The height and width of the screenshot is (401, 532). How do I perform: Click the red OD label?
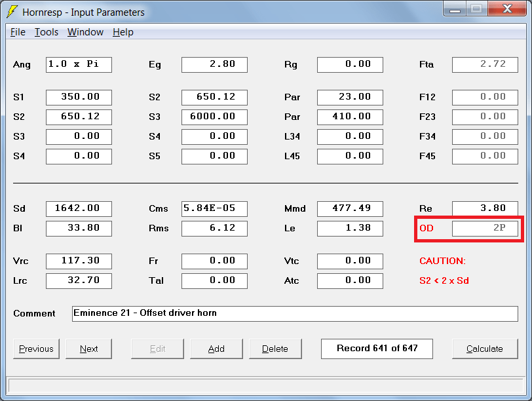[x=427, y=228]
